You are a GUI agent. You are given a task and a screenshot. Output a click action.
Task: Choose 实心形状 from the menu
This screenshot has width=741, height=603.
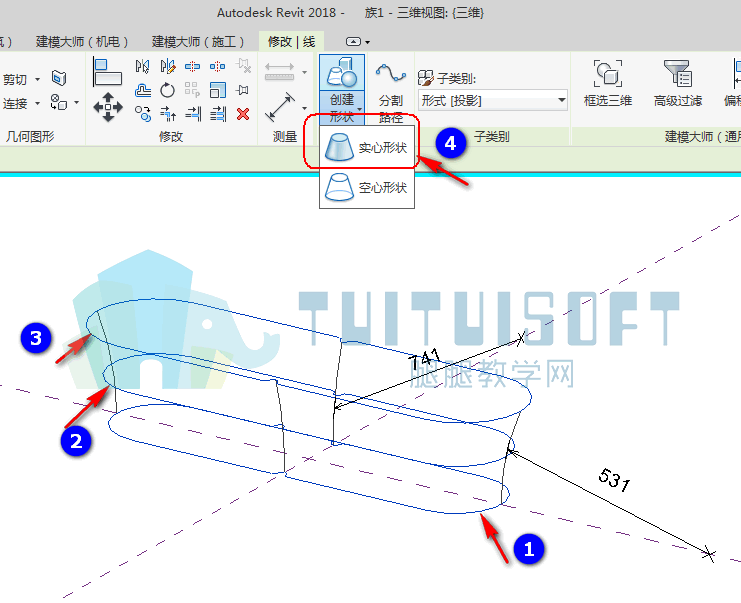point(367,147)
